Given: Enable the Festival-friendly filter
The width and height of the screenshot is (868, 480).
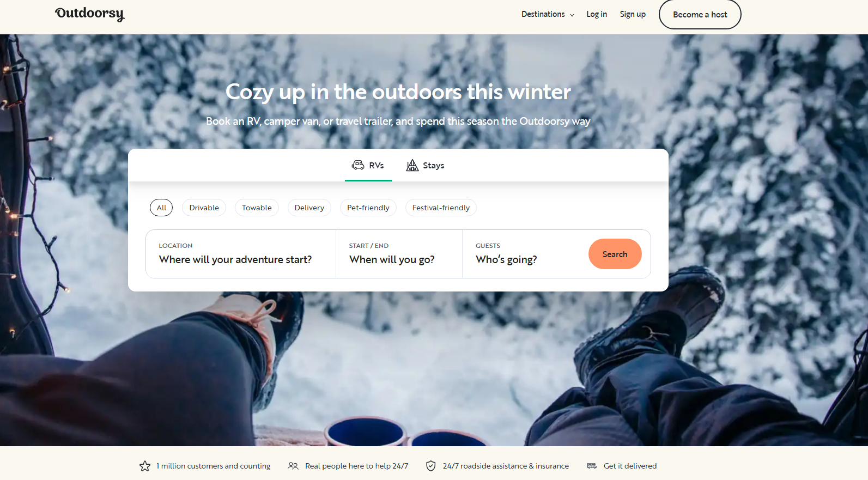Looking at the screenshot, I should (x=441, y=208).
